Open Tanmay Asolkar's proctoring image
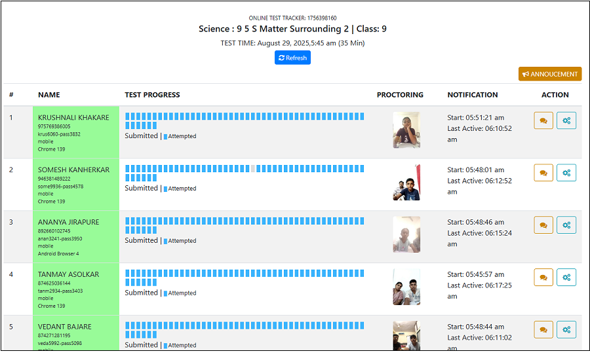This screenshot has height=364, width=590. 406,287
